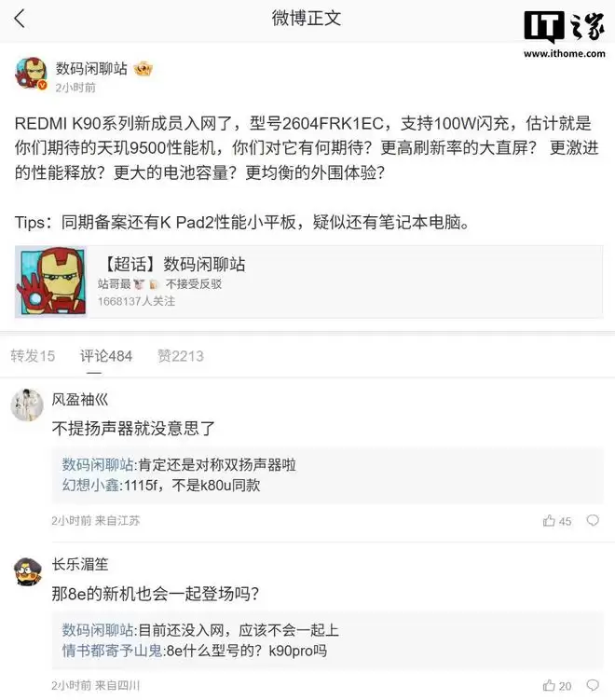Click the IT之家 watermark logo

565,34
